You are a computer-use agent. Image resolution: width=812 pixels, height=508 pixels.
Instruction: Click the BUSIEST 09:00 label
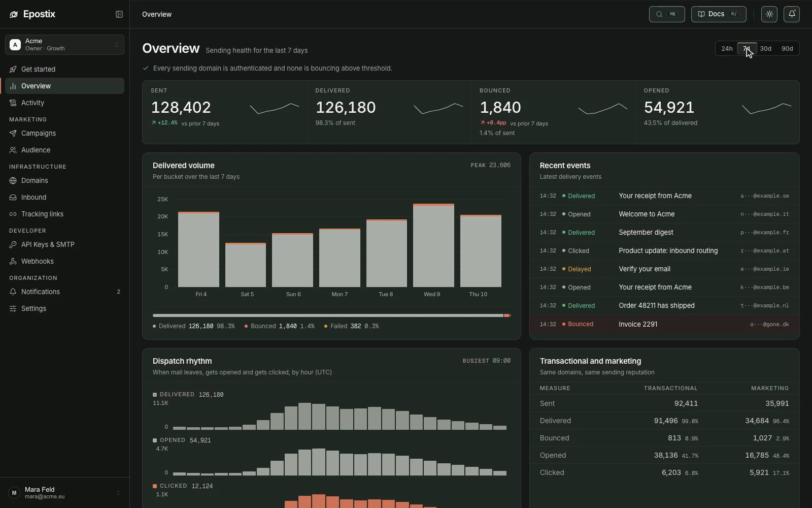click(486, 361)
